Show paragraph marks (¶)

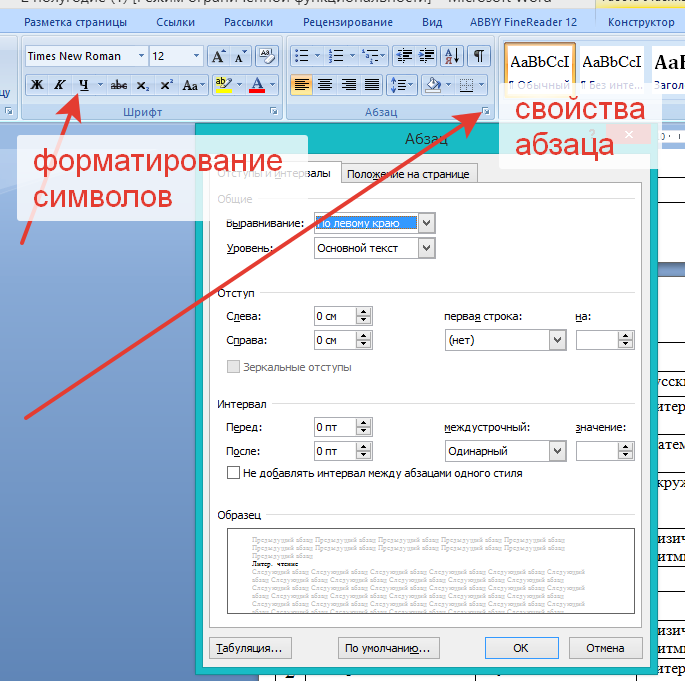tap(479, 56)
